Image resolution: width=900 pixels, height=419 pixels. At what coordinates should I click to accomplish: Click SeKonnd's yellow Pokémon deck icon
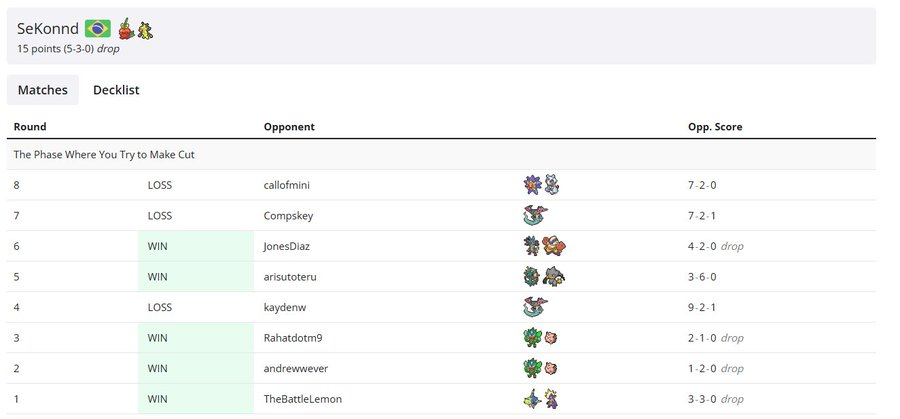tap(145, 30)
